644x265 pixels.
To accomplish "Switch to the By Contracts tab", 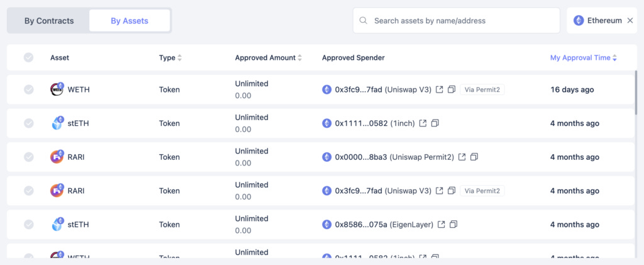I will 49,21.
